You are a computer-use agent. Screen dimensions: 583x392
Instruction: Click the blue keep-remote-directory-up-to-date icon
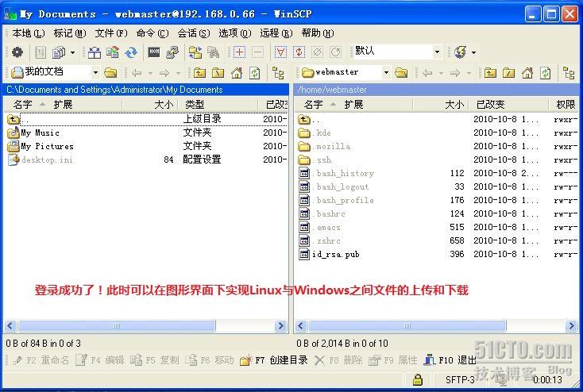tap(130, 52)
